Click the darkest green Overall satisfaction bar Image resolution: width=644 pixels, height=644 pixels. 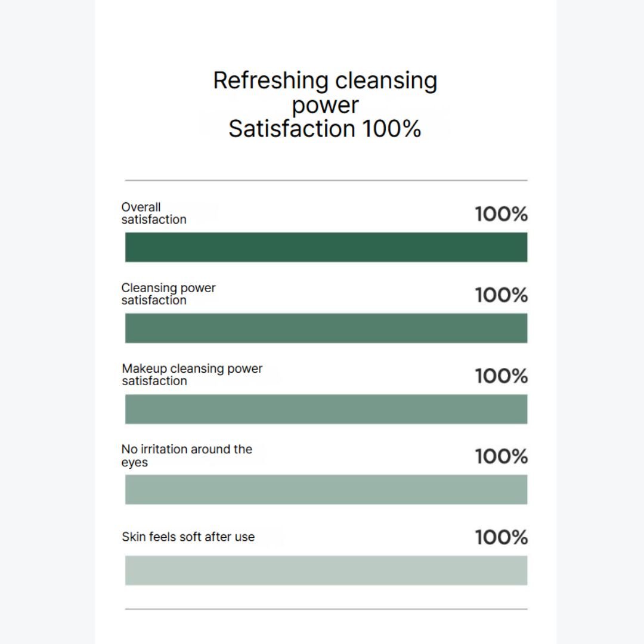click(x=326, y=247)
